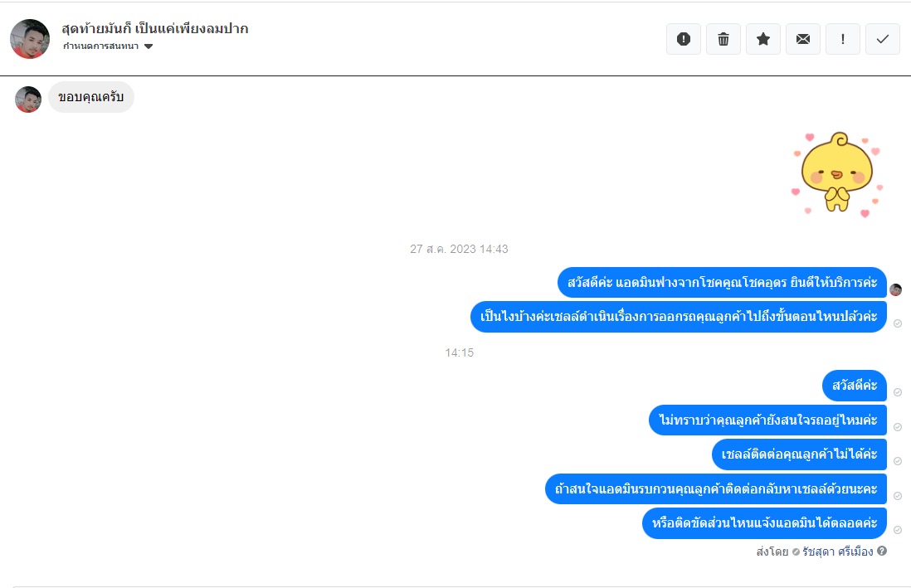This screenshot has height=588, width=911.
Task: Click the yellow chick sticker
Action: [x=836, y=173]
